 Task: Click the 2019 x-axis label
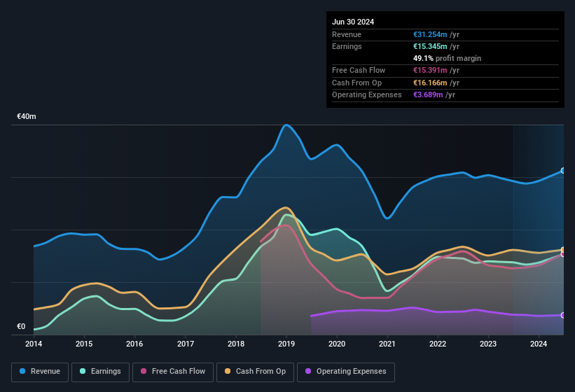point(286,344)
